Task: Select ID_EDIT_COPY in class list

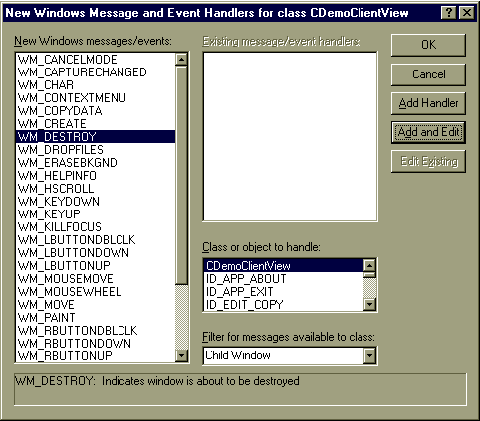Action: (x=283, y=304)
